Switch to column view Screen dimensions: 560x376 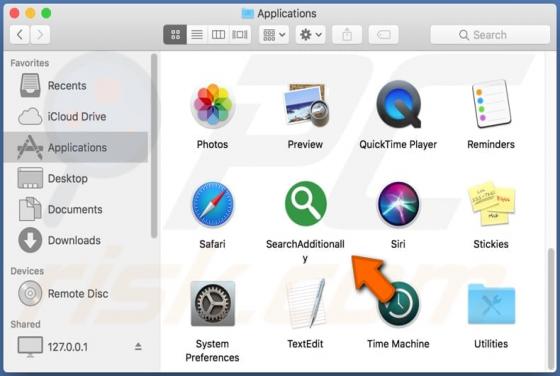click(x=218, y=35)
